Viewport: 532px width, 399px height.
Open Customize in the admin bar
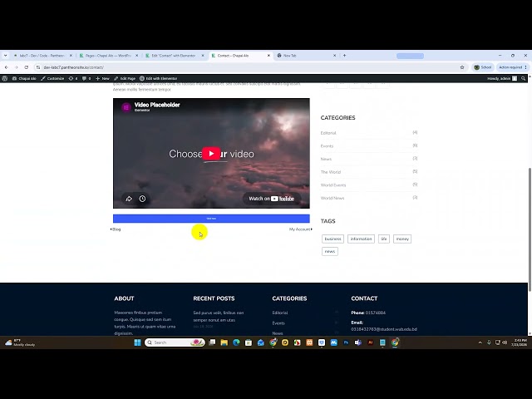click(x=52, y=78)
